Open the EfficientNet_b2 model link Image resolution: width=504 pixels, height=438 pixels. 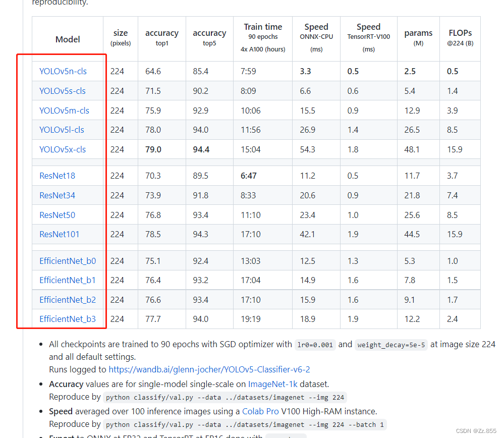tap(68, 300)
